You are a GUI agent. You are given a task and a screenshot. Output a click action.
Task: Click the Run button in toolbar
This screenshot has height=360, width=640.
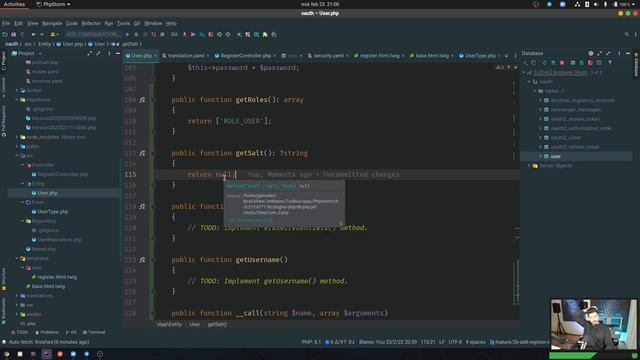tap(127, 34)
